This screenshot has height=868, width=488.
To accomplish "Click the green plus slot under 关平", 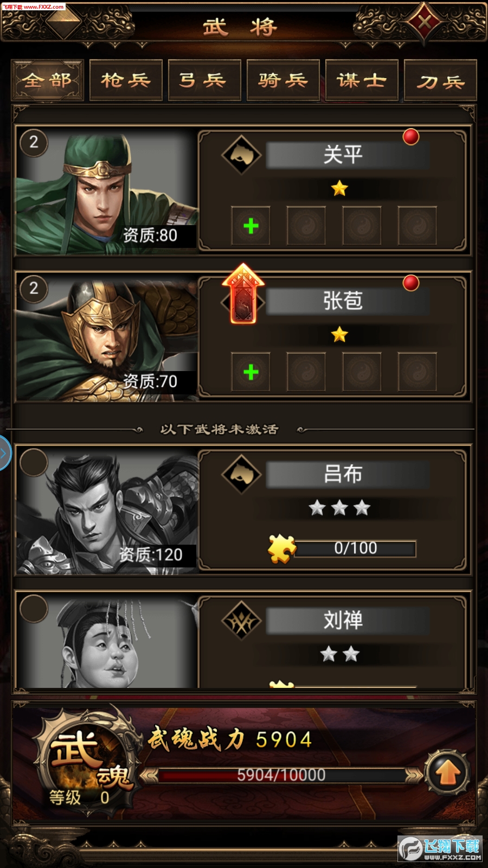I will pyautogui.click(x=251, y=226).
